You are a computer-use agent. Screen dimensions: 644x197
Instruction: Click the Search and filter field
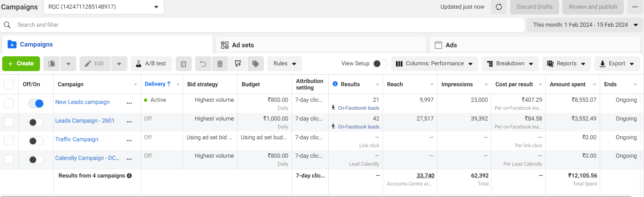point(252,25)
